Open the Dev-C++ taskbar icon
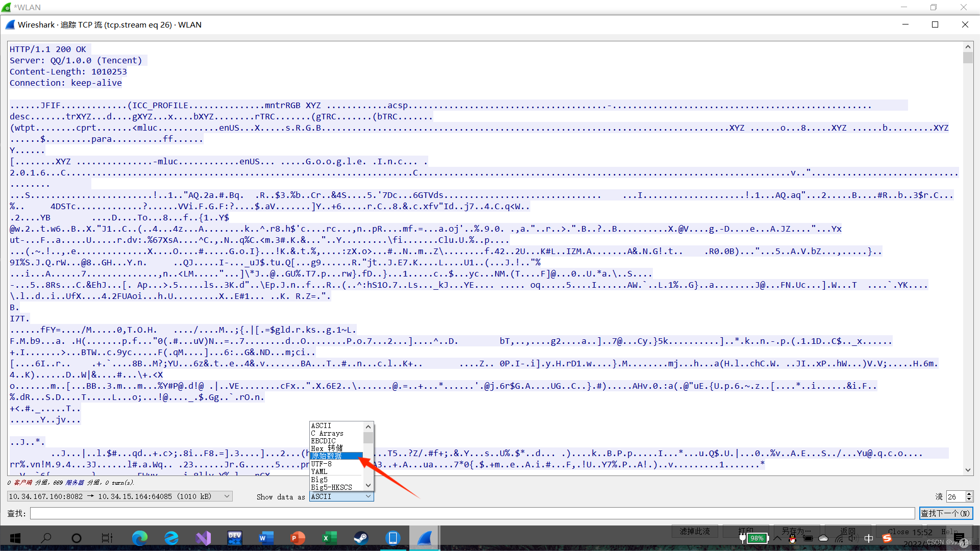The height and width of the screenshot is (551, 980). point(235,538)
